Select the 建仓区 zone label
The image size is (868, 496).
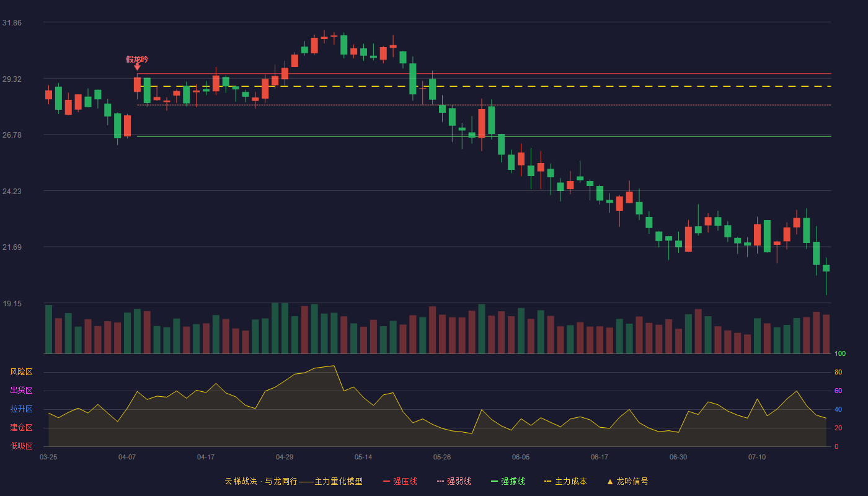21,428
